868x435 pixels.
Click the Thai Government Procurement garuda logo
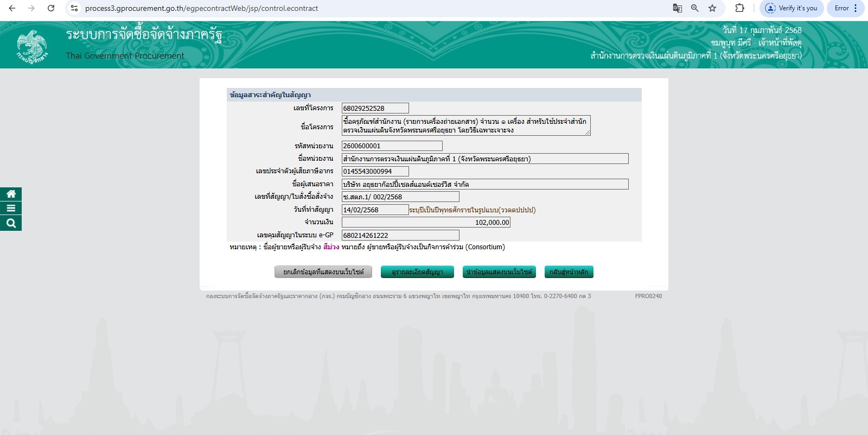point(32,47)
